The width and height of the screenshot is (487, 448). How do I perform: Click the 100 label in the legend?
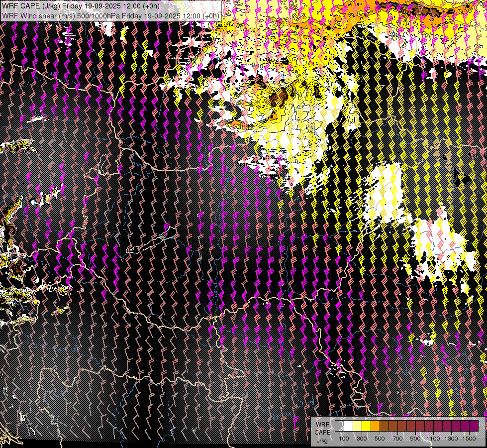click(344, 439)
